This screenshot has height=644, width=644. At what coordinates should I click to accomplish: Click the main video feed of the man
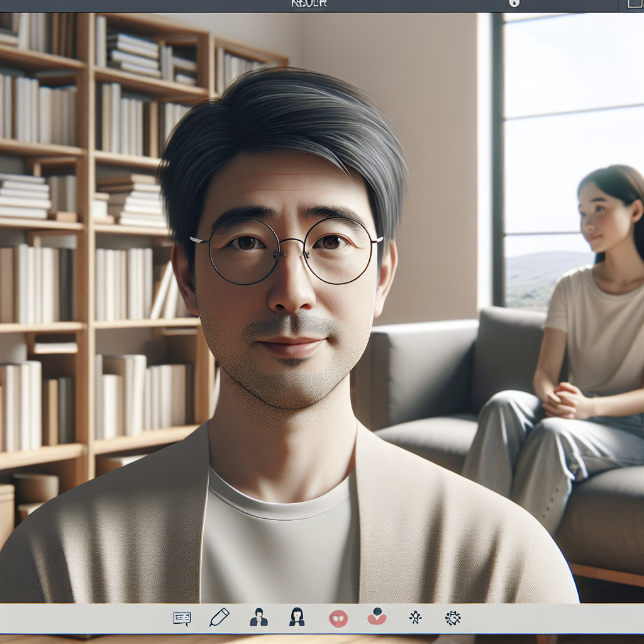322,308
